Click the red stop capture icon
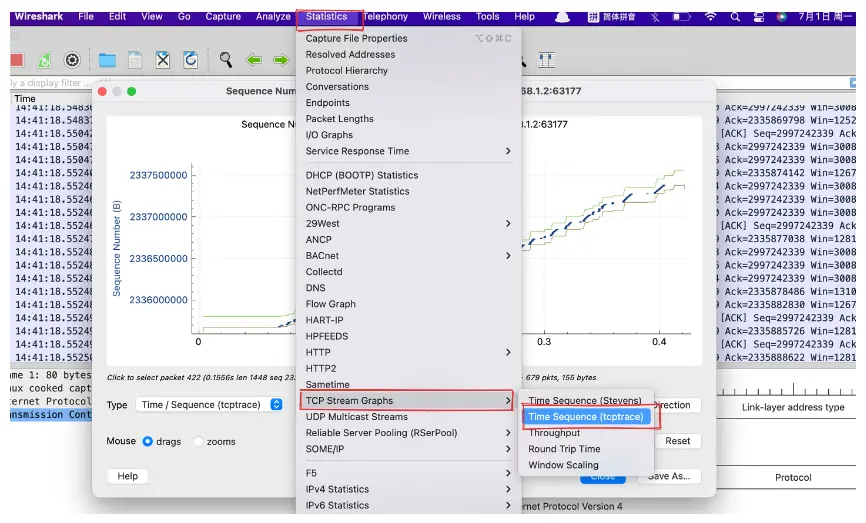Image resolution: width=866 pixels, height=523 pixels. 17,60
